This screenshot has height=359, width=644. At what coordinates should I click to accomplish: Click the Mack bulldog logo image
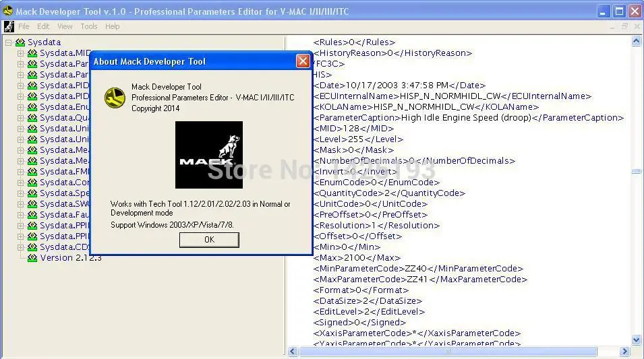(209, 155)
